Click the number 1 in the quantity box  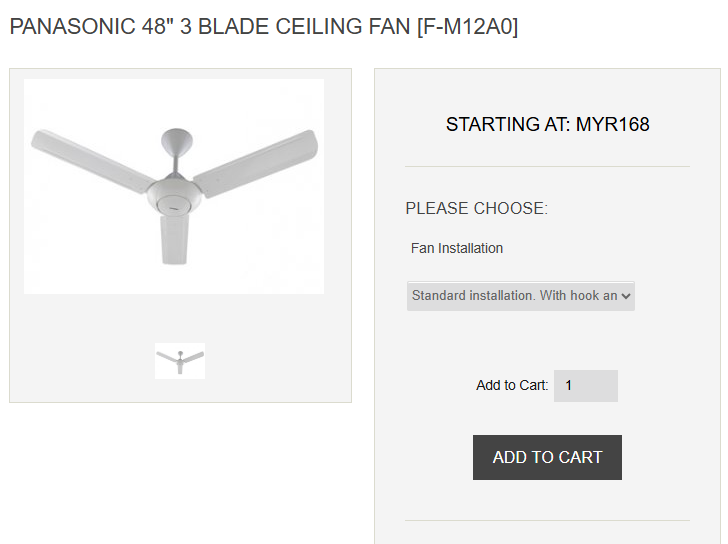pos(569,386)
